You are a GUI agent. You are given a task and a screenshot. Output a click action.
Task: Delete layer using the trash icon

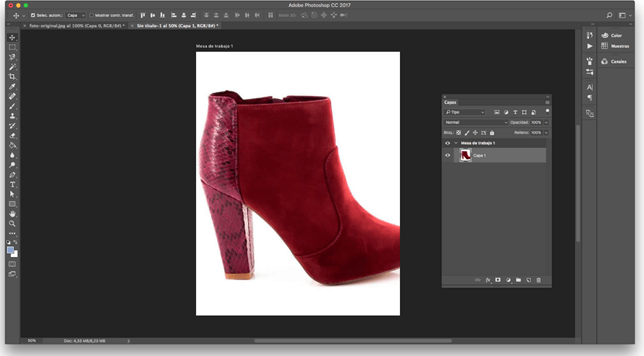click(x=539, y=280)
